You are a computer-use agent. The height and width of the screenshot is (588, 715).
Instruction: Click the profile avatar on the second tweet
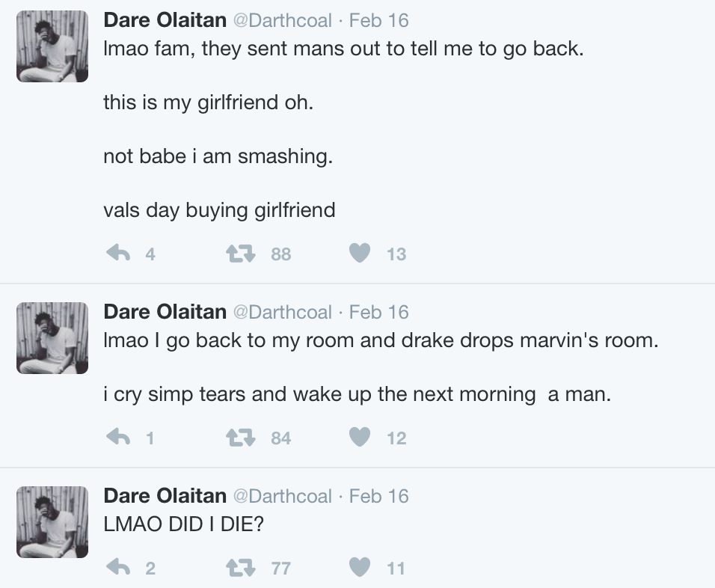(x=52, y=338)
